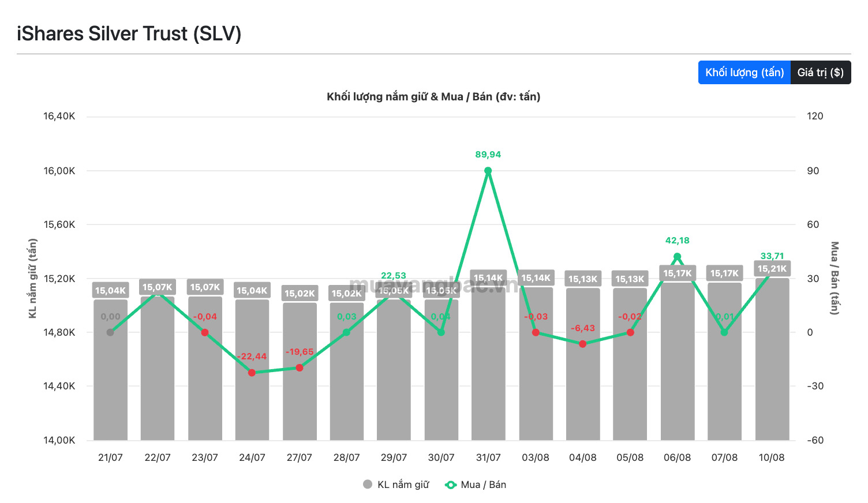The image size is (868, 503).
Task: Toggle KL nắm giữ legend series
Action: click(x=396, y=485)
